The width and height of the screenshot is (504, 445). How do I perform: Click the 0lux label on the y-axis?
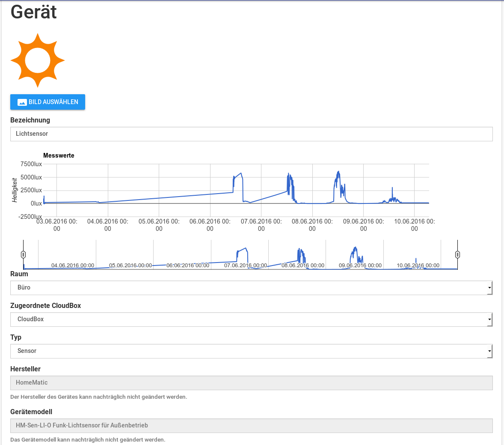[x=36, y=203]
